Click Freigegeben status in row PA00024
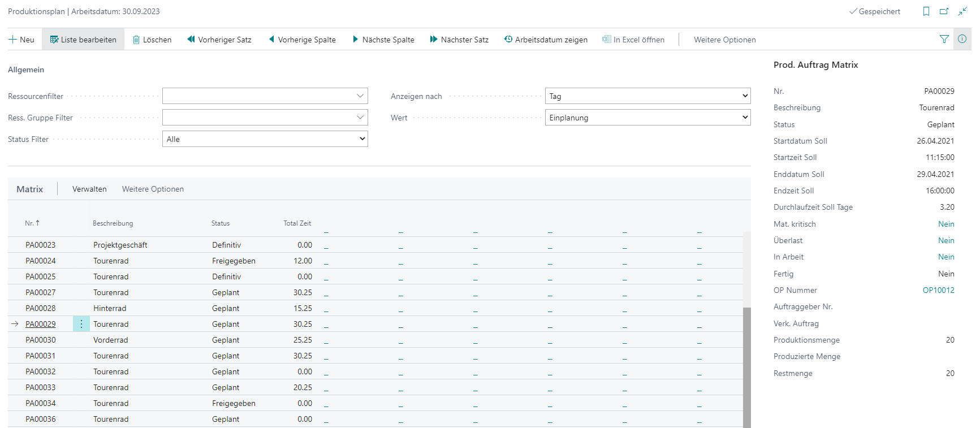 coord(234,261)
